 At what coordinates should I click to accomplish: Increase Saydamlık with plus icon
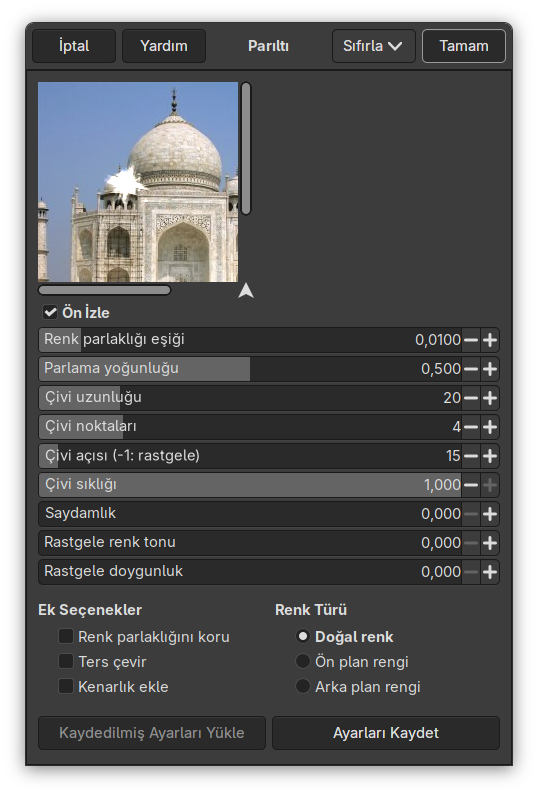pos(489,514)
